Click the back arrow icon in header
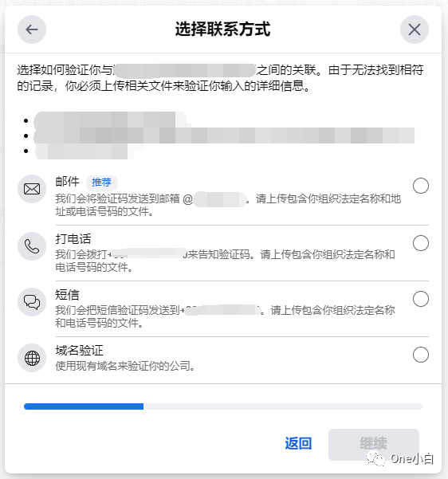 (32, 29)
